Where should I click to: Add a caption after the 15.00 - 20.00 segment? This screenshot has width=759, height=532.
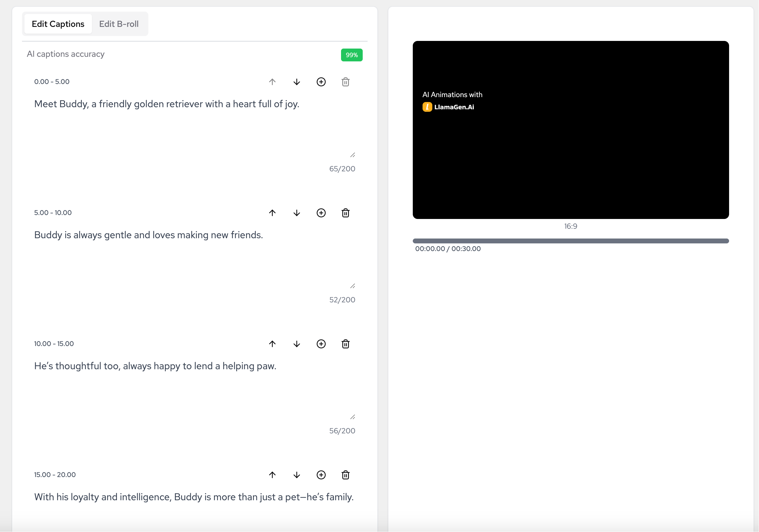pyautogui.click(x=321, y=475)
